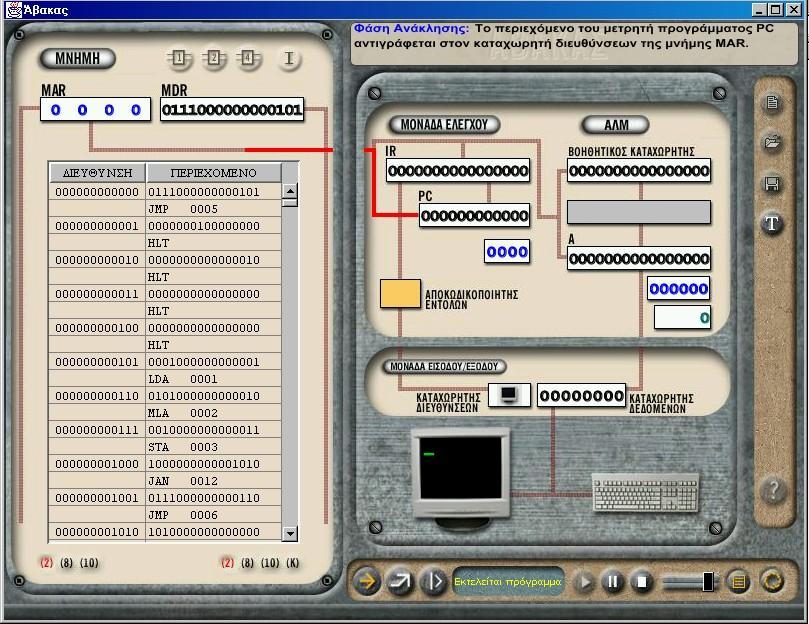Screen dimensions: 809x624
Task: Select the memory icon labeled 4
Action: (248, 58)
